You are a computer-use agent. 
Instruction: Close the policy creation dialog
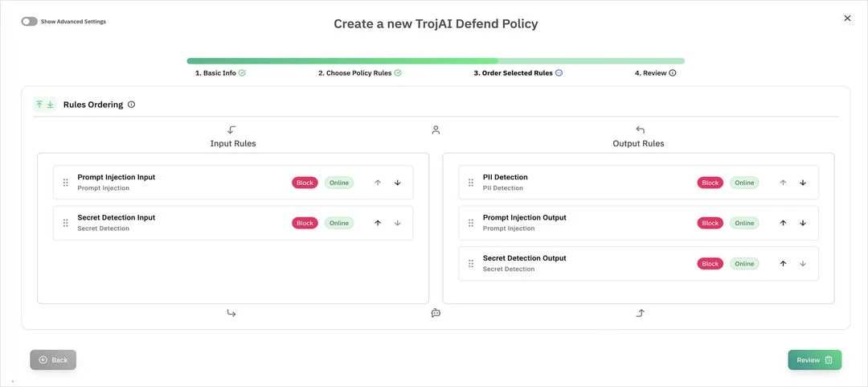(847, 18)
